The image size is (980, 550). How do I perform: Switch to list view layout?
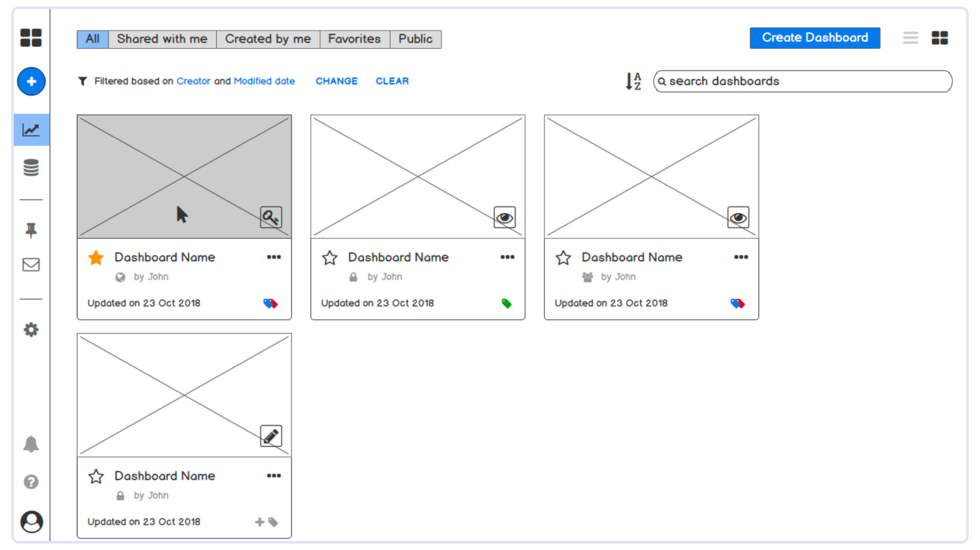(x=910, y=38)
